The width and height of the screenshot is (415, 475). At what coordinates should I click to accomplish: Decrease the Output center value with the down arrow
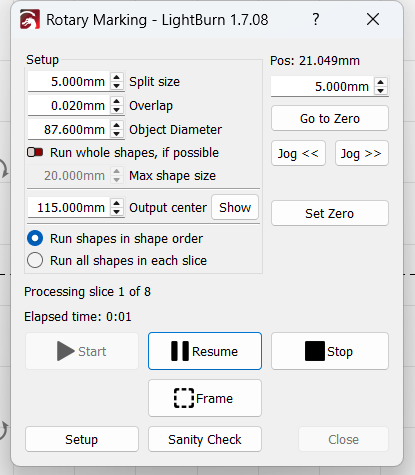point(116,211)
